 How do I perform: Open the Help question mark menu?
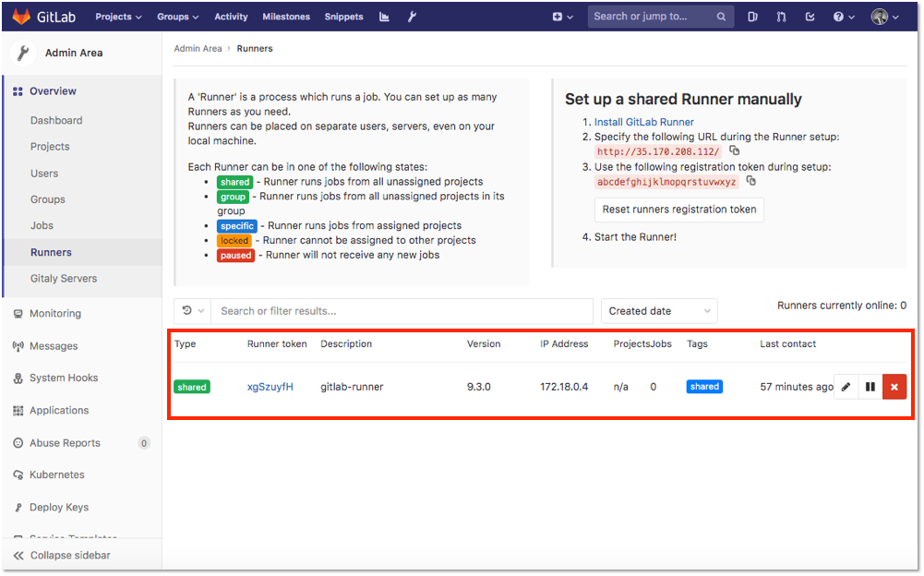coord(844,18)
